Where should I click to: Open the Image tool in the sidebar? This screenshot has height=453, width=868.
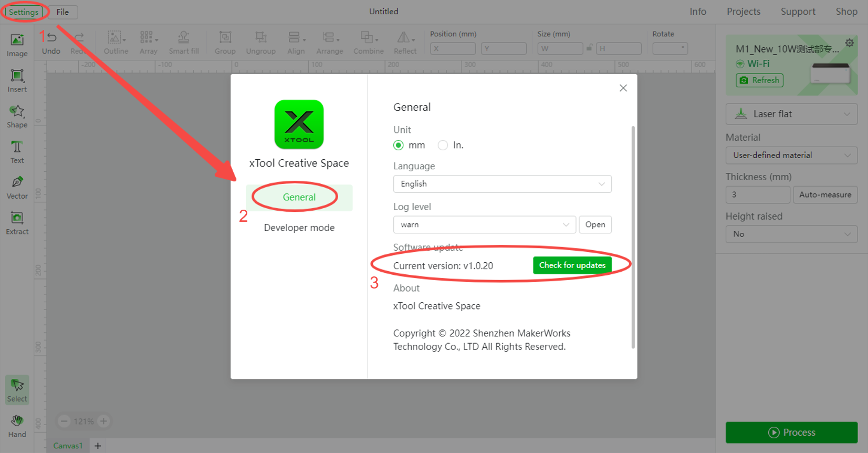coord(17,45)
